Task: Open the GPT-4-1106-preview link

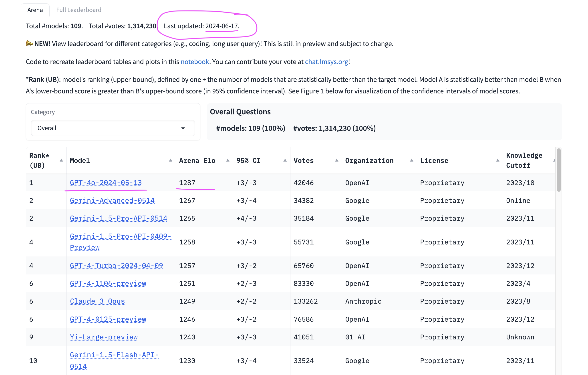Action: coord(108,283)
